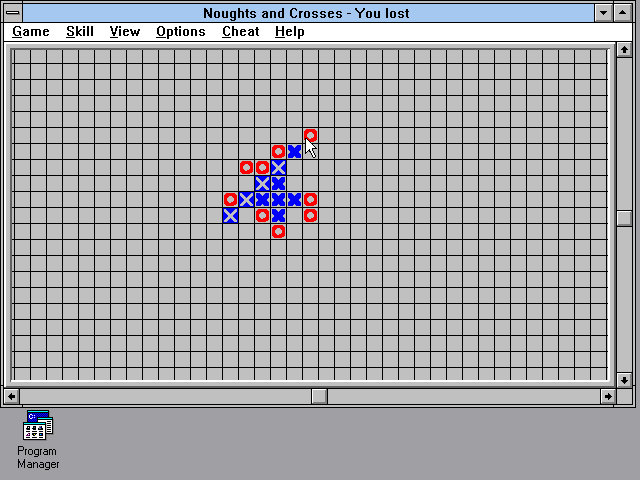Open the View menu
This screenshot has width=640, height=480.
click(125, 31)
